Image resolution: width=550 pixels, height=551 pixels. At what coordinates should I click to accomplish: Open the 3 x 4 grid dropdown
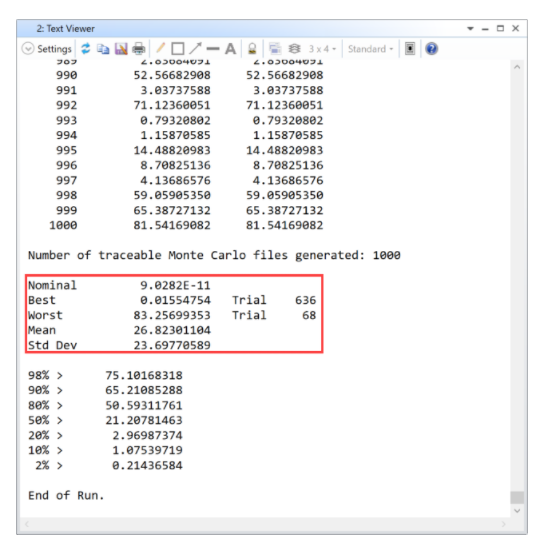point(322,49)
